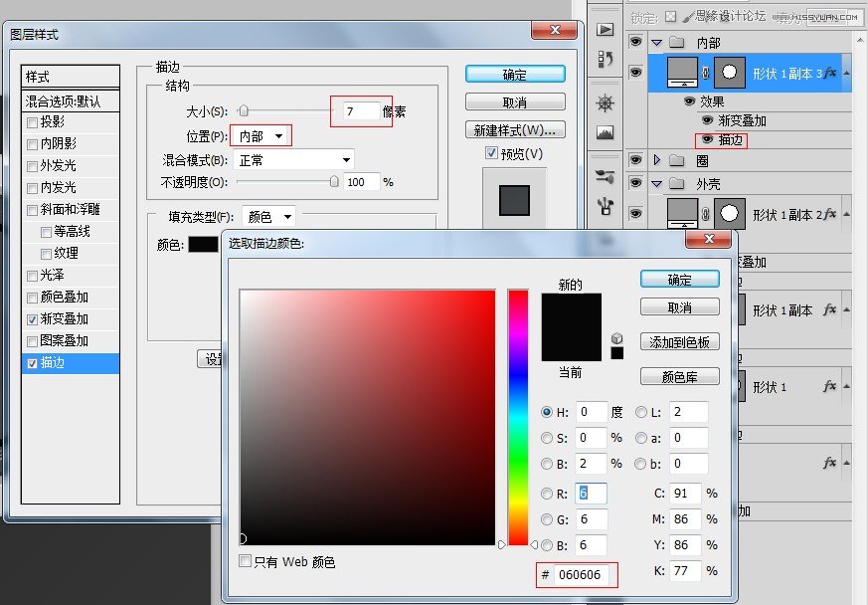Screen dimensions: 868x605
Task: Open the 位置 position dropdown
Action: (x=260, y=136)
